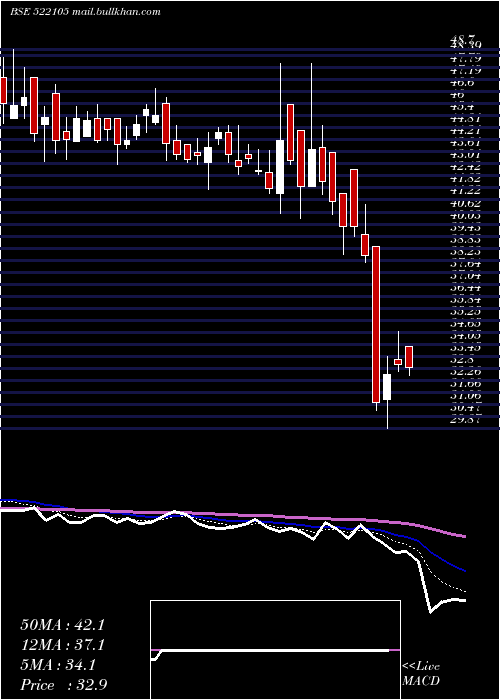Image resolution: width=500 pixels, height=700 pixels.
Task: Click the 5MA : 34.1 readout
Action: pyautogui.click(x=58, y=665)
